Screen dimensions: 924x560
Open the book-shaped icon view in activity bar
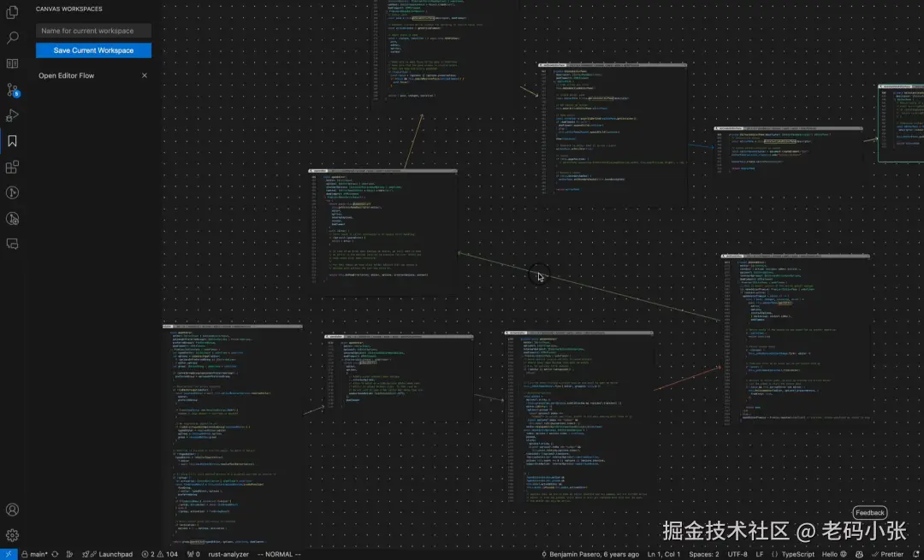(12, 63)
